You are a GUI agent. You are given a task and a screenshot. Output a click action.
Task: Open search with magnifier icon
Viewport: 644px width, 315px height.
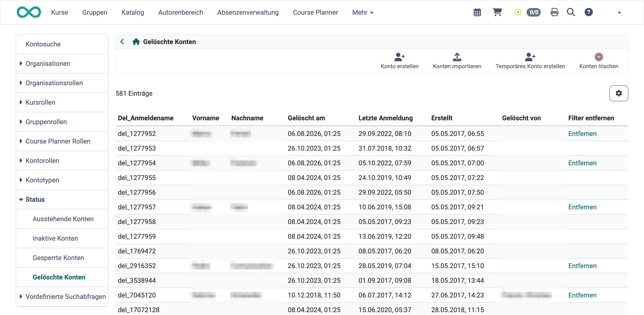pyautogui.click(x=571, y=12)
